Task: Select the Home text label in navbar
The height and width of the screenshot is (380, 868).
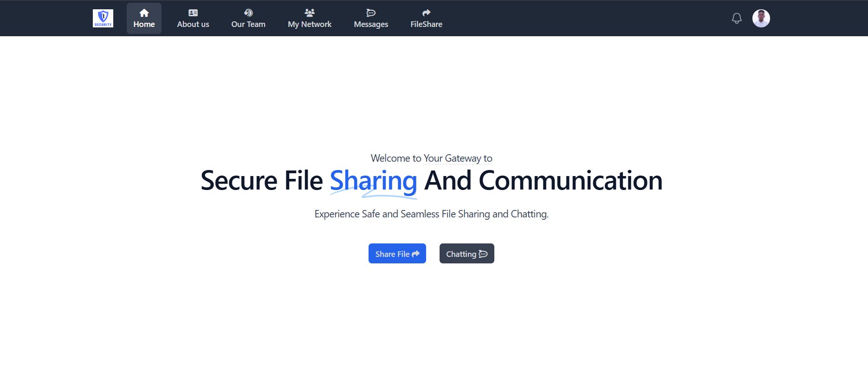Action: pyautogui.click(x=144, y=25)
